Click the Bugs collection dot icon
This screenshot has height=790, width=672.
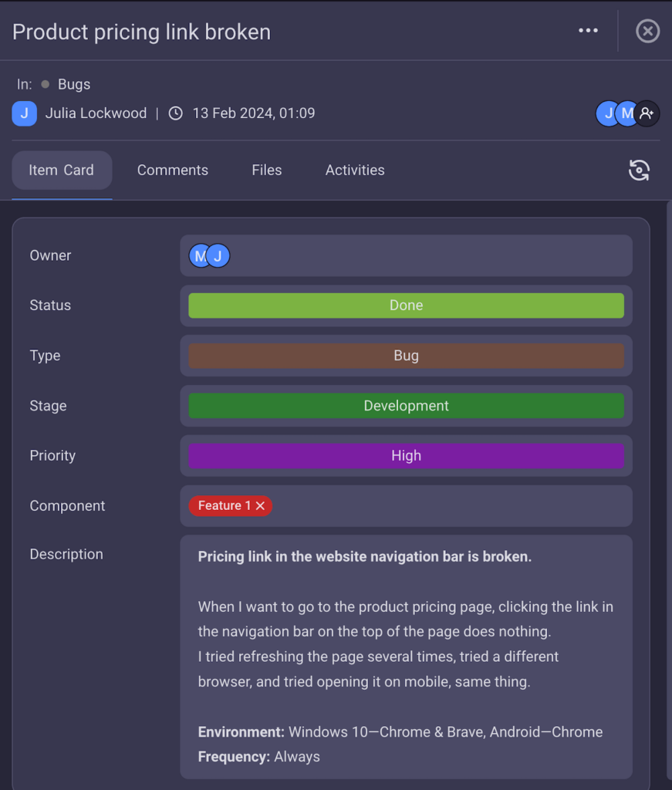pyautogui.click(x=47, y=85)
